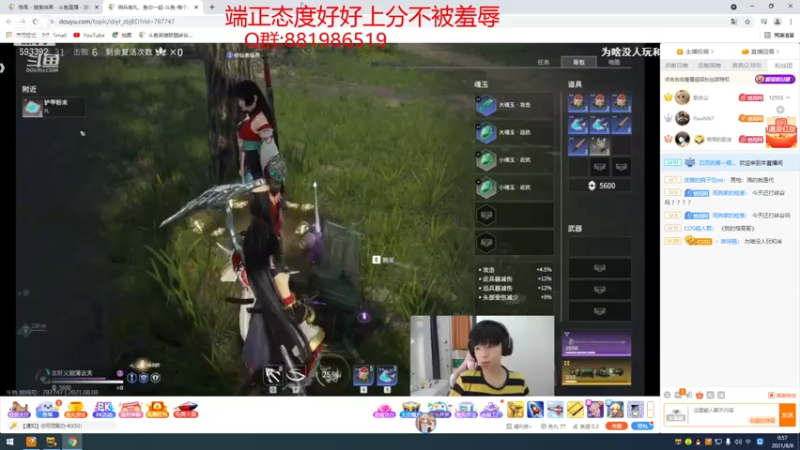Open the browser profile icon
800x450 pixels.
tap(777, 22)
